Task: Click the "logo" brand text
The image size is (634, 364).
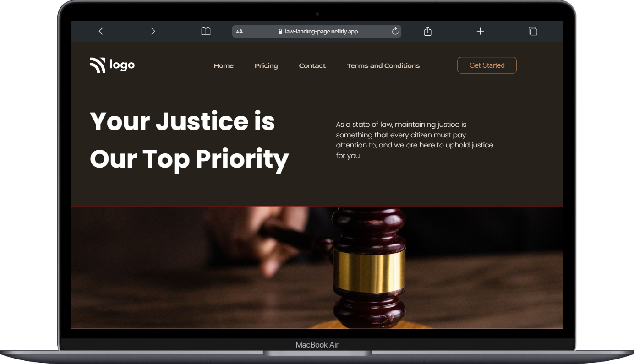Action: [x=122, y=65]
